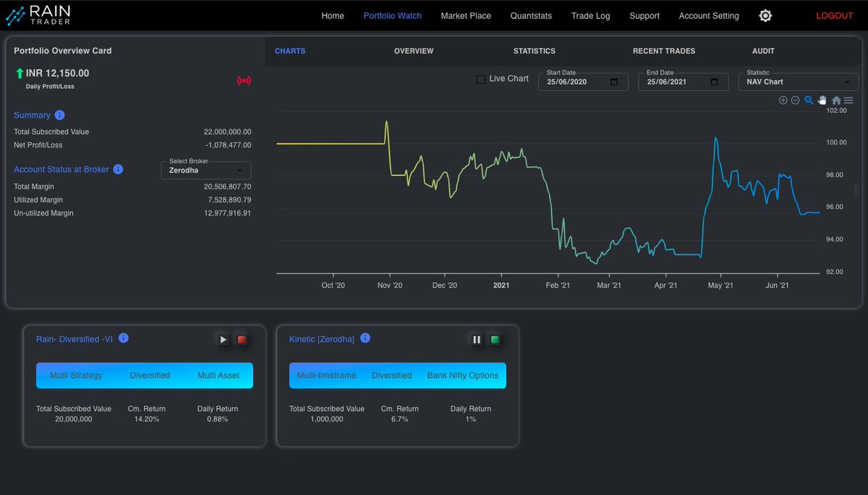Open Rain- Diversified -VI card title
868x495 pixels.
pos(75,338)
